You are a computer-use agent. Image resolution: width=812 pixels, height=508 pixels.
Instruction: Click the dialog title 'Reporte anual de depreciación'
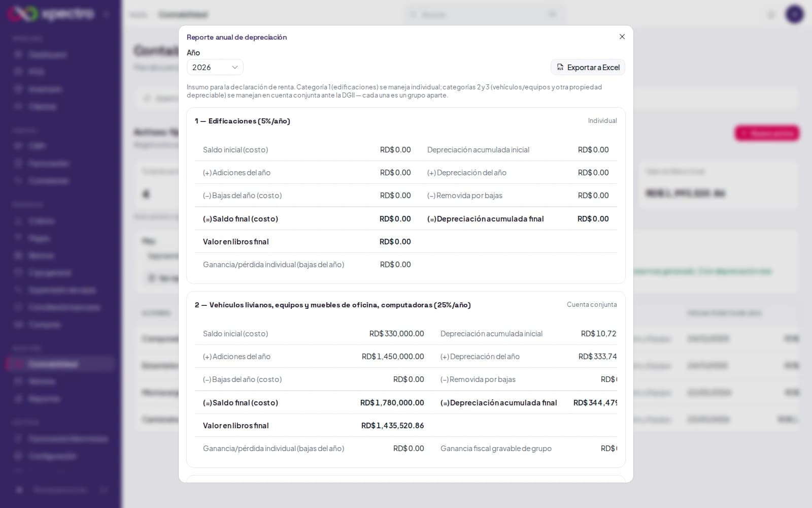[x=236, y=37]
